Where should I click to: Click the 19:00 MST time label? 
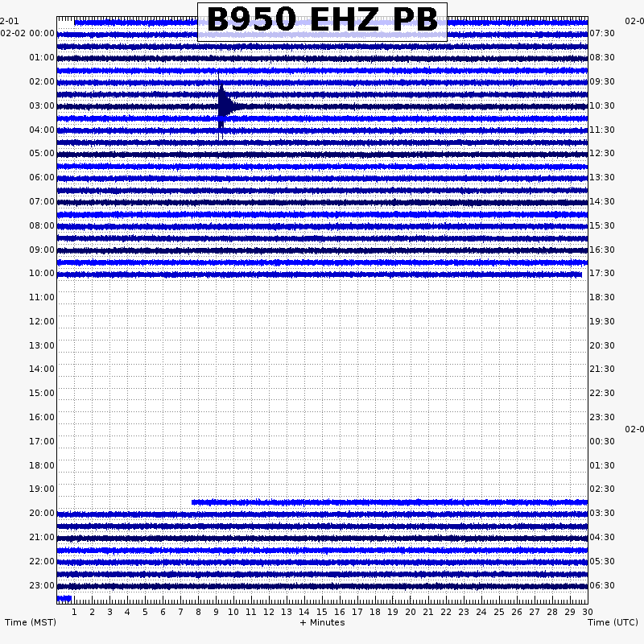(42, 489)
